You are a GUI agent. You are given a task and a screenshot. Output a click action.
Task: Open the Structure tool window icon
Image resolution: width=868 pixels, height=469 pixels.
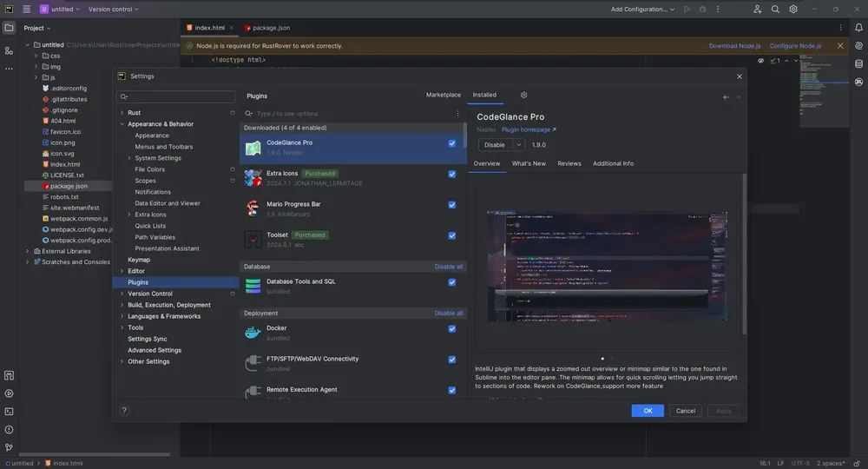click(9, 50)
